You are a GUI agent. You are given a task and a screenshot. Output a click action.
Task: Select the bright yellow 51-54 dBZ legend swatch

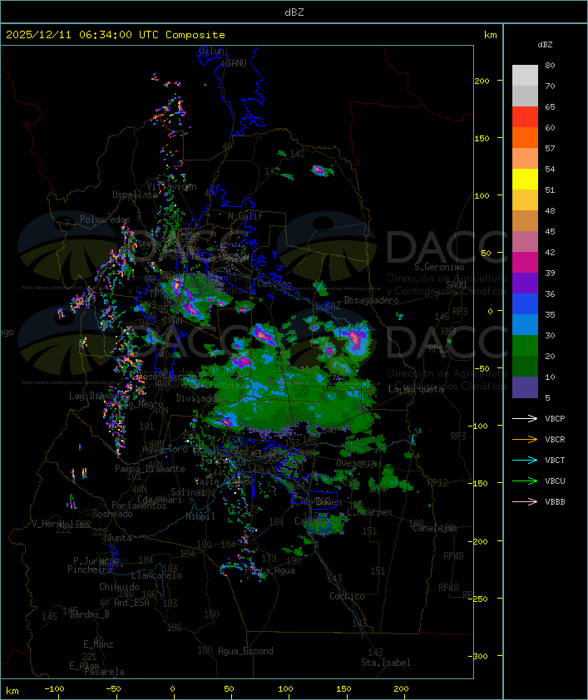(x=525, y=180)
